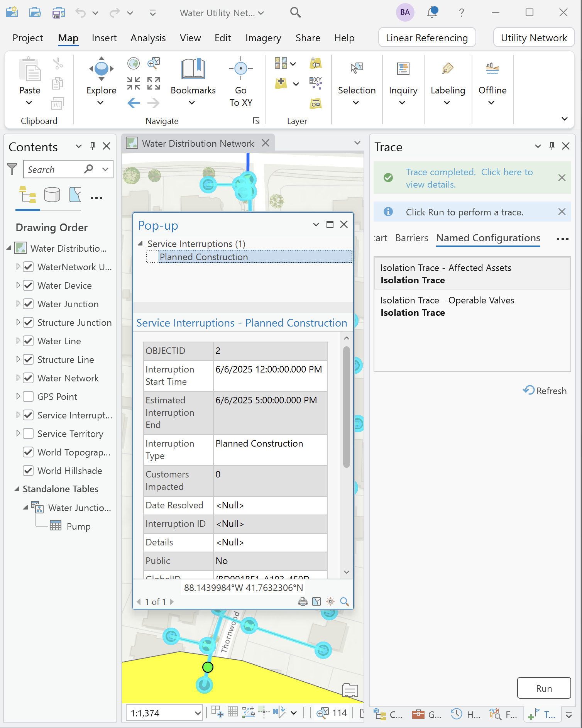Screen dimensions: 582x728
Task: Enable the Service Territory layer
Action: (28, 434)
